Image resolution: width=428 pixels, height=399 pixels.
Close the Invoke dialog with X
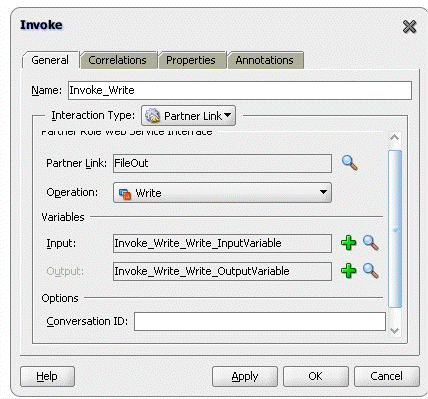(409, 26)
